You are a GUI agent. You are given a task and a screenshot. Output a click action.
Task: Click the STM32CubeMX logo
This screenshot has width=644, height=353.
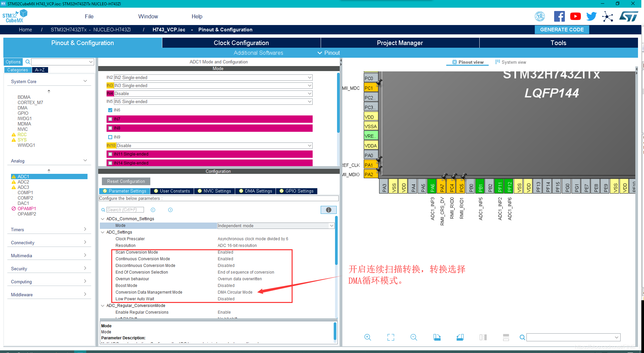pos(15,16)
